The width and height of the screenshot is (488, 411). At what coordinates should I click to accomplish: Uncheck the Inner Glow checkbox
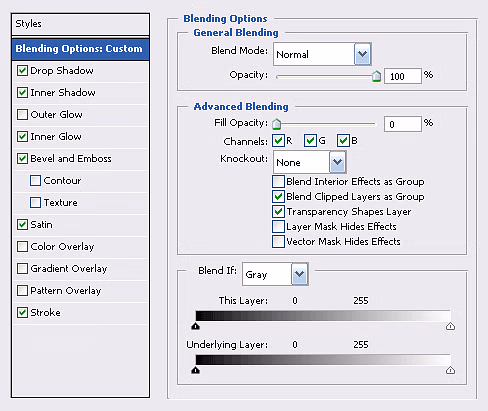[22, 137]
